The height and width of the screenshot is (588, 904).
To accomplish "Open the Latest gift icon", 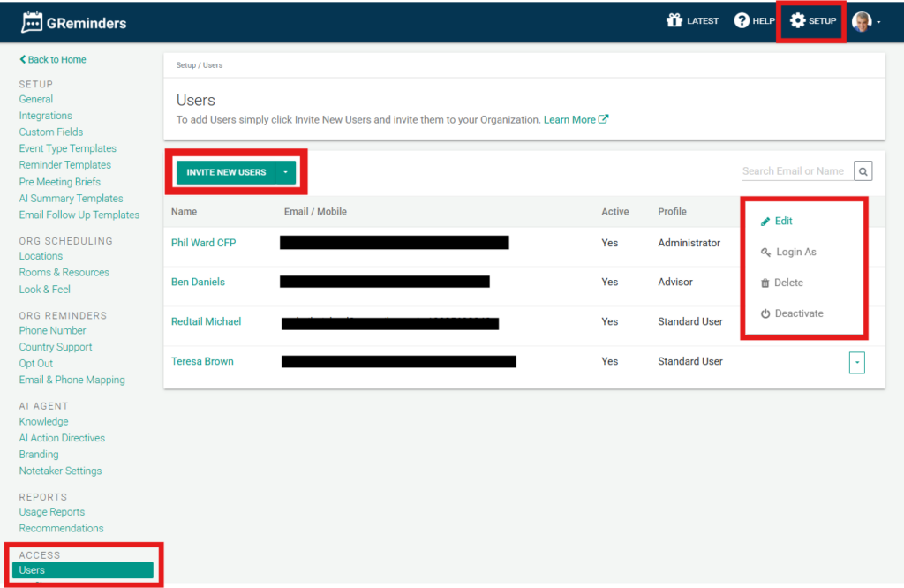I will pyautogui.click(x=674, y=20).
